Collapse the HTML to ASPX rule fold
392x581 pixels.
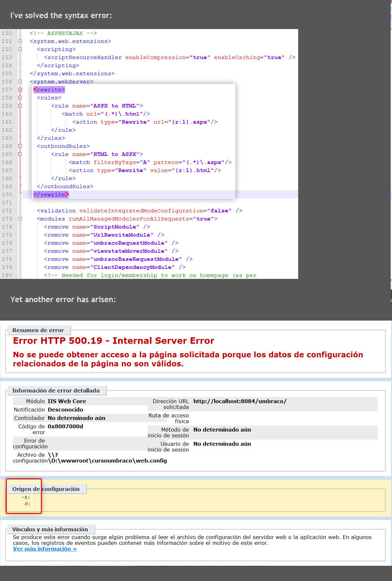(20, 154)
